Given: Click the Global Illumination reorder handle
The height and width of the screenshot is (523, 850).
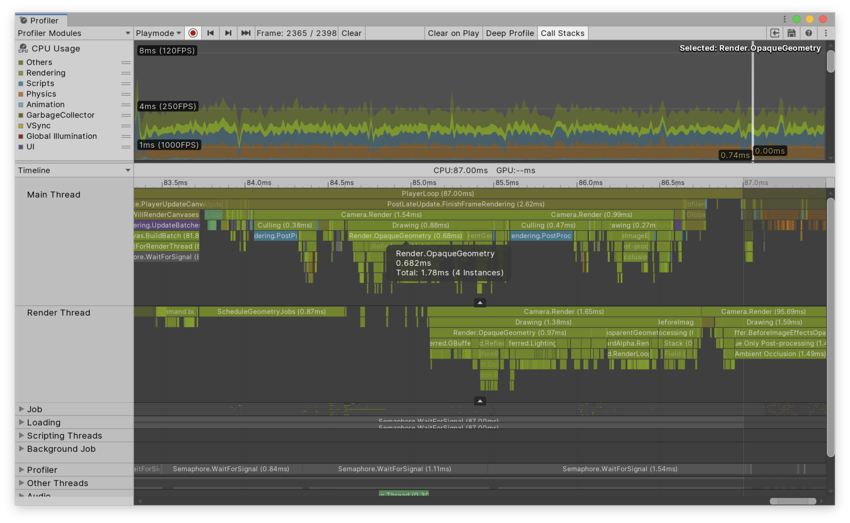Looking at the screenshot, I should (126, 137).
